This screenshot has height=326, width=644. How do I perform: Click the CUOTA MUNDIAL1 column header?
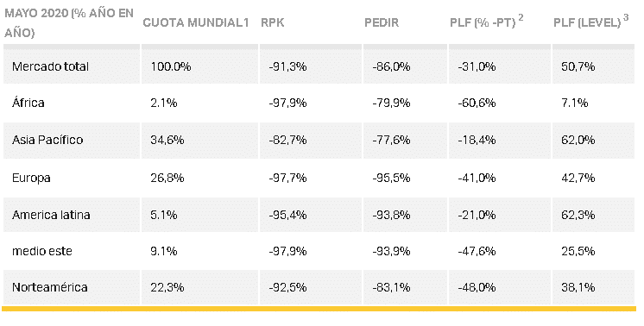[x=196, y=22]
